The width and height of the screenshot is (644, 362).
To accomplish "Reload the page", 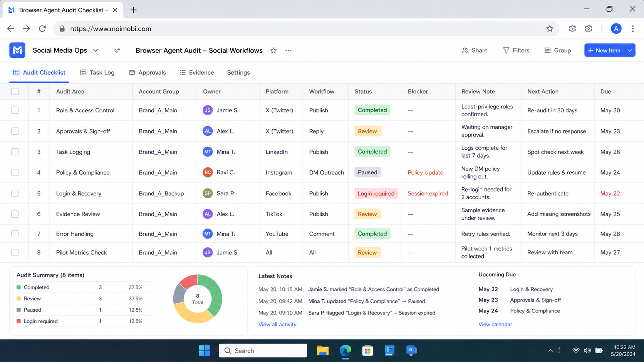I will point(42,28).
